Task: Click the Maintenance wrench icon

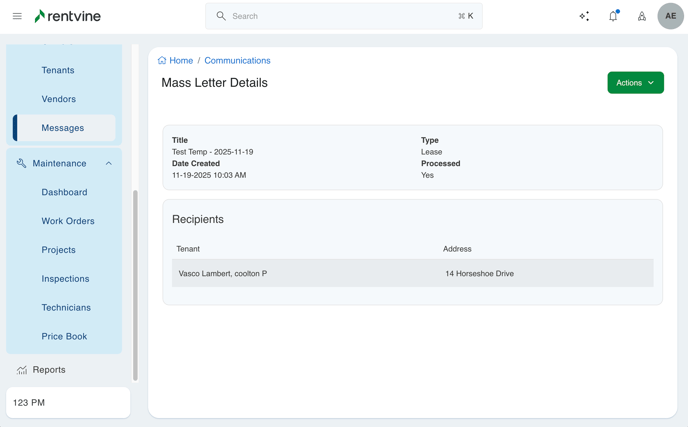Action: [21, 163]
